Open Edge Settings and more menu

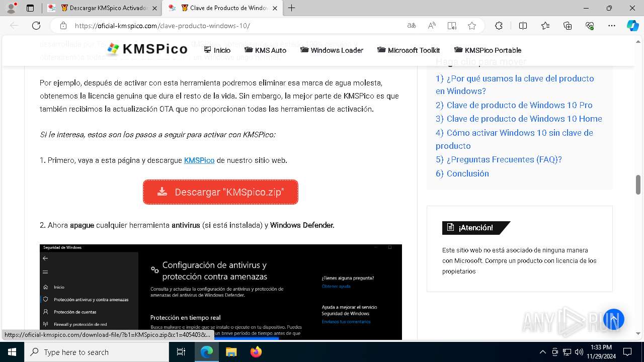[612, 26]
